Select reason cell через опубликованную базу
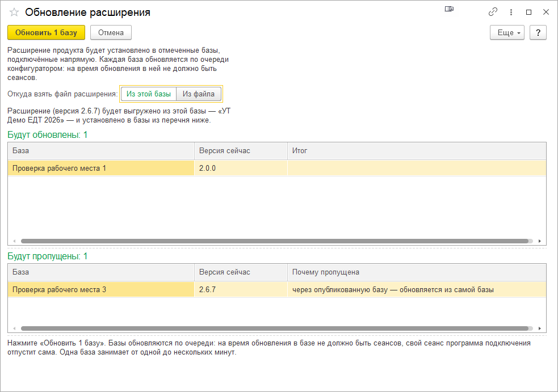This screenshot has height=392, width=558. (417, 289)
